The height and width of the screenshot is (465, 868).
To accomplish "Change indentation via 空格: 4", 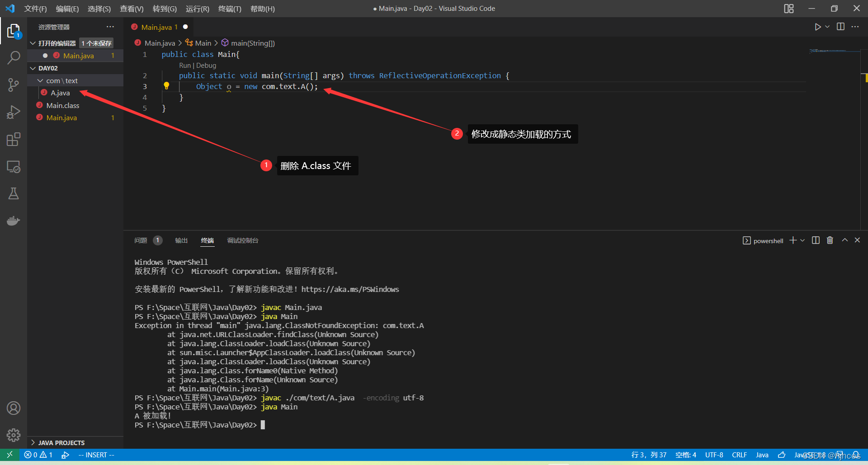I will tap(686, 455).
